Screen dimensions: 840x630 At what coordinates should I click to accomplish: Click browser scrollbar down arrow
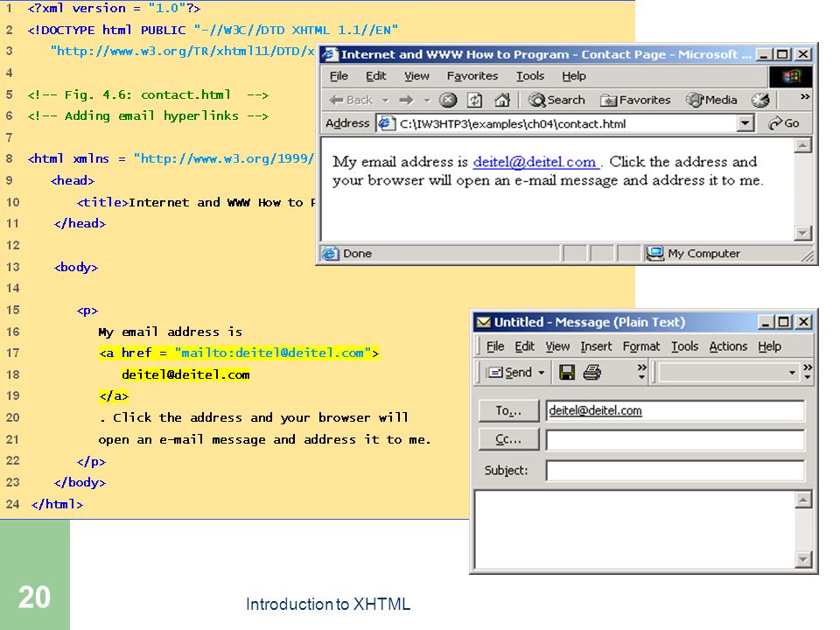coord(802,233)
